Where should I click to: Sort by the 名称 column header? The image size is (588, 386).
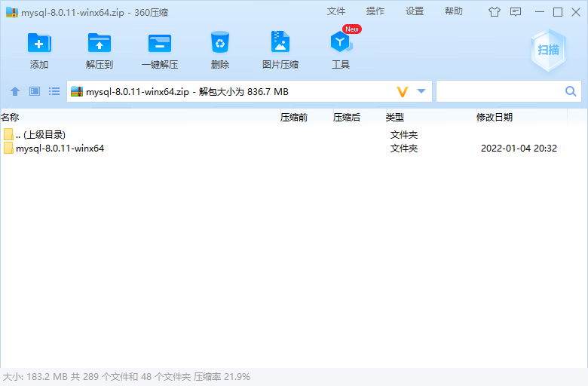(x=139, y=117)
